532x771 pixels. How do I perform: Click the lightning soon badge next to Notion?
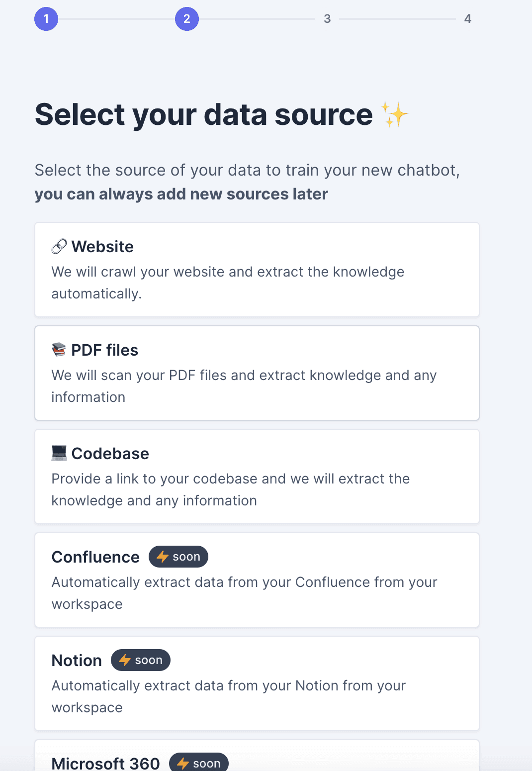[141, 660]
